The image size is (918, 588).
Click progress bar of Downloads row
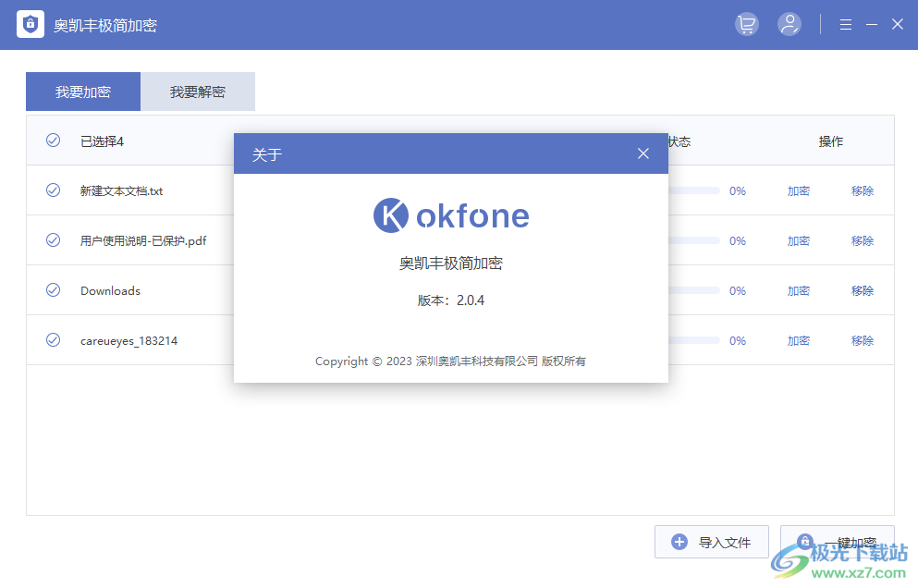click(x=693, y=290)
